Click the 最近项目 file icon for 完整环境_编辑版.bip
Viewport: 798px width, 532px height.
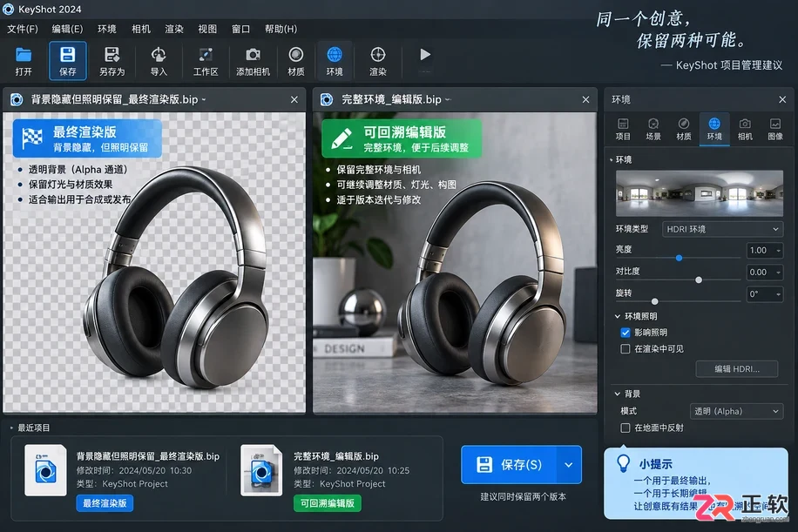261,470
